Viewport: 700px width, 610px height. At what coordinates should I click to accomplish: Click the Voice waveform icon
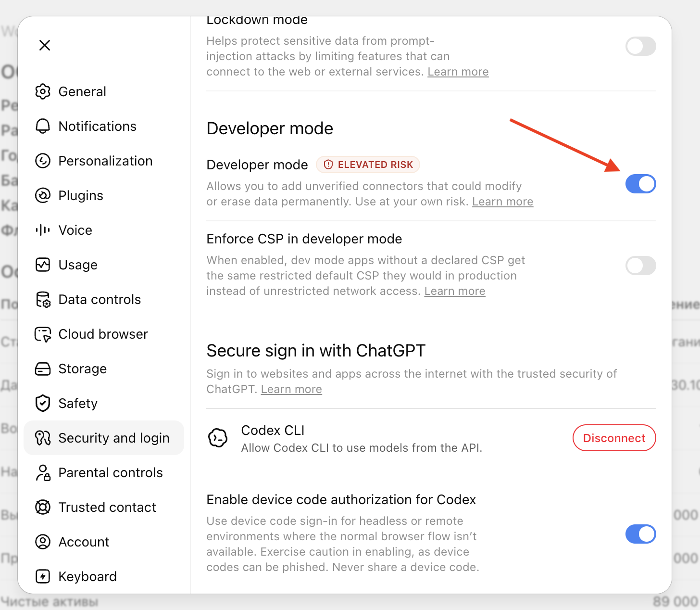[x=43, y=230]
